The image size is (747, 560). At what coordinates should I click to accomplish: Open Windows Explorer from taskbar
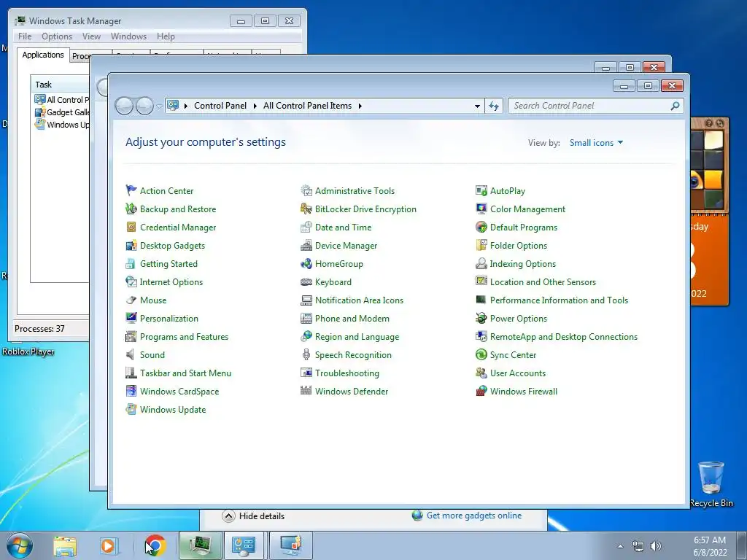65,546
